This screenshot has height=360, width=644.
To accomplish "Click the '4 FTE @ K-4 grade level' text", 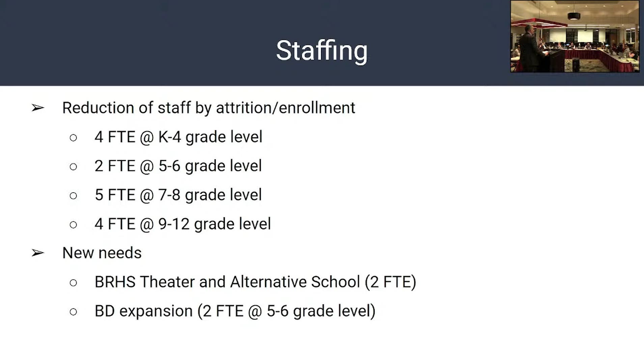I will coord(178,137).
